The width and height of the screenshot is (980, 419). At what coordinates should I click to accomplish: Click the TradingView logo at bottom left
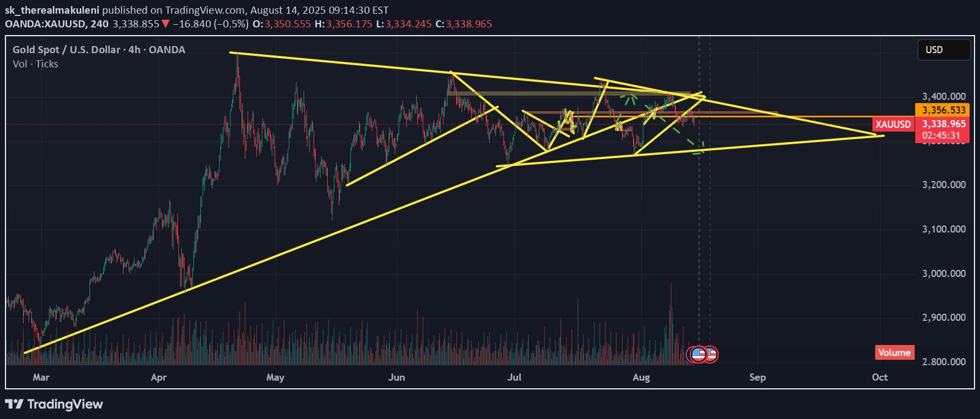click(x=54, y=404)
